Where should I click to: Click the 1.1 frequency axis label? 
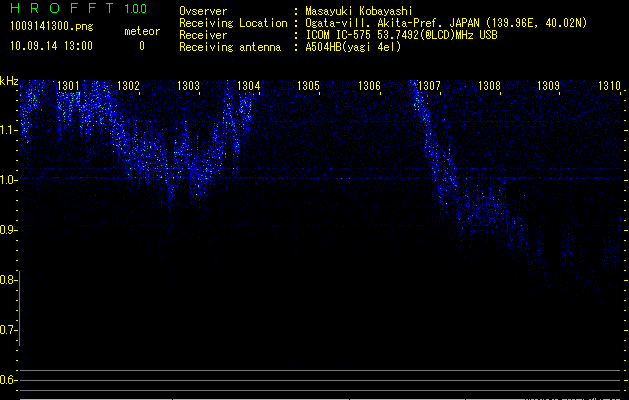click(7, 130)
